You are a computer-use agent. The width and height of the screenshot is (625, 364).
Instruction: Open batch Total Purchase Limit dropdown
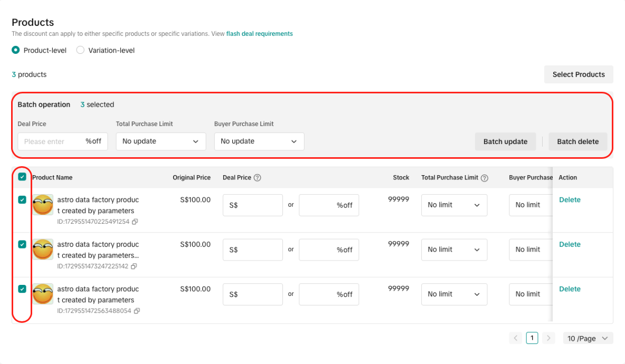tap(160, 141)
